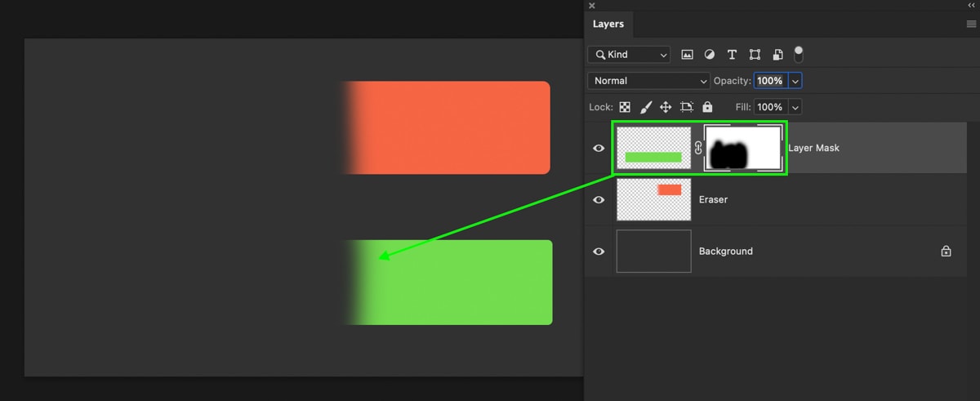
Task: Lock image pixels brush icon
Action: [x=645, y=107]
